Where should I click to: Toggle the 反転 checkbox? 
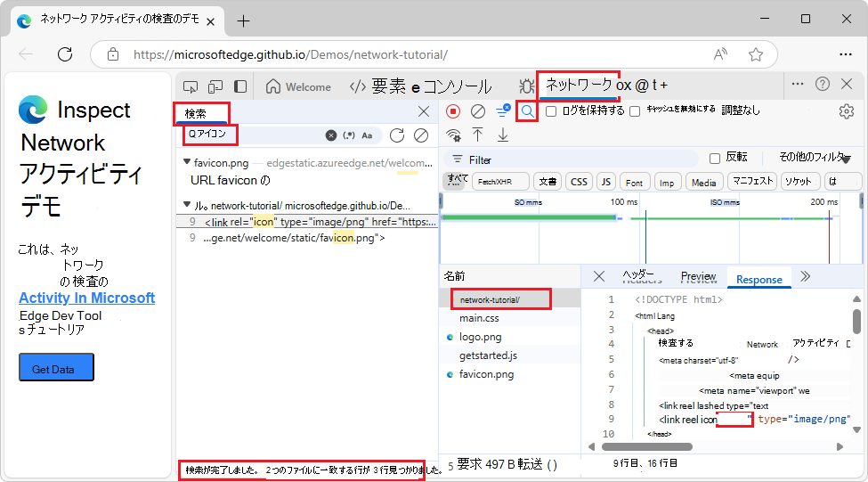(x=715, y=159)
